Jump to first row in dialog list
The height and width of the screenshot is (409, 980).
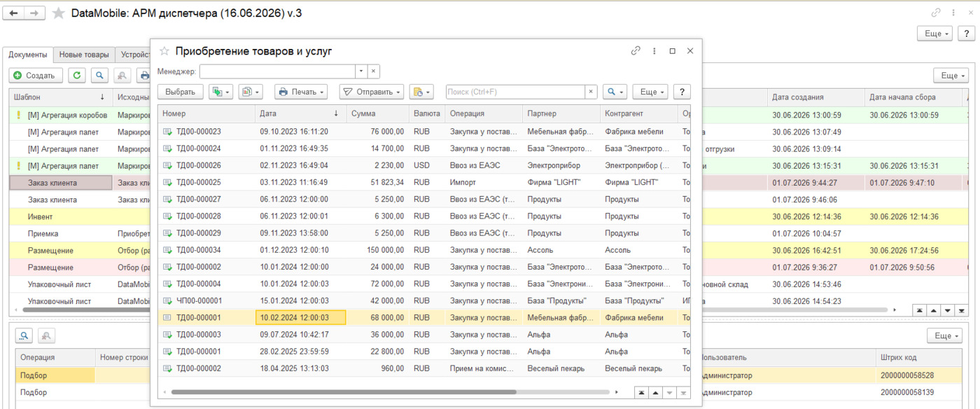(x=642, y=392)
